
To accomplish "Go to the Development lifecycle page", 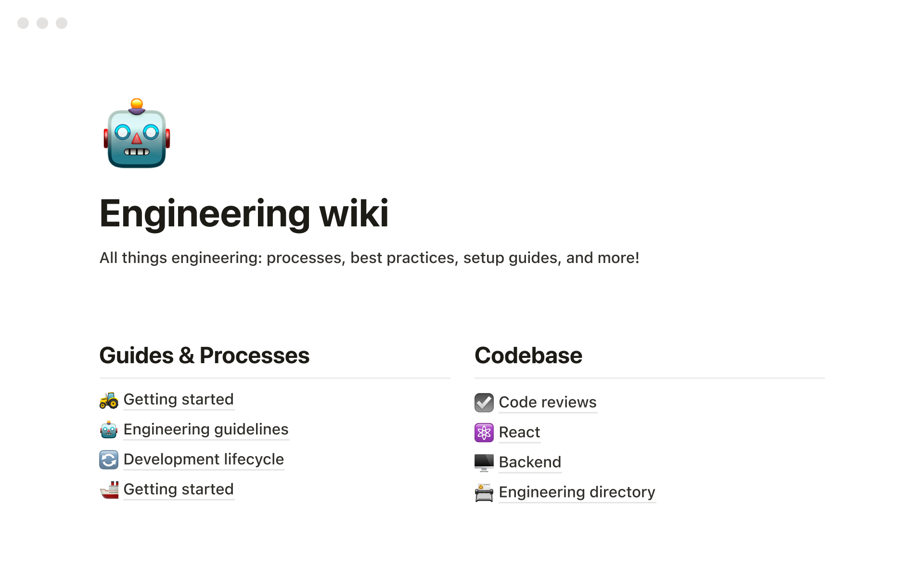I will click(204, 460).
